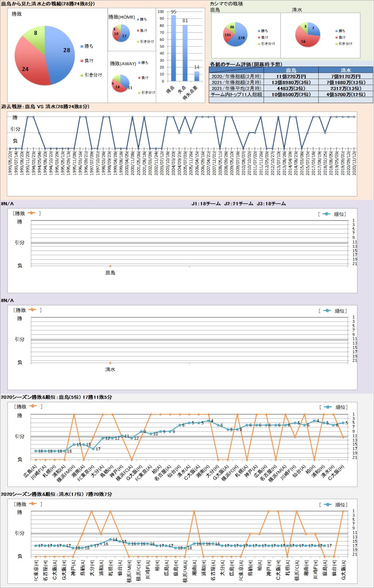
Task: Select the 鹿島 column header in evaluation table
Action: (x=291, y=70)
